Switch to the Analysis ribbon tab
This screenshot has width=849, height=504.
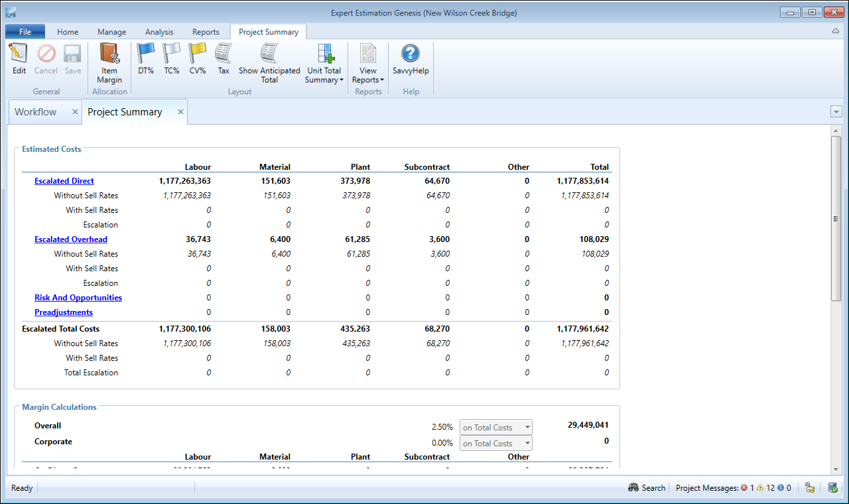point(159,32)
